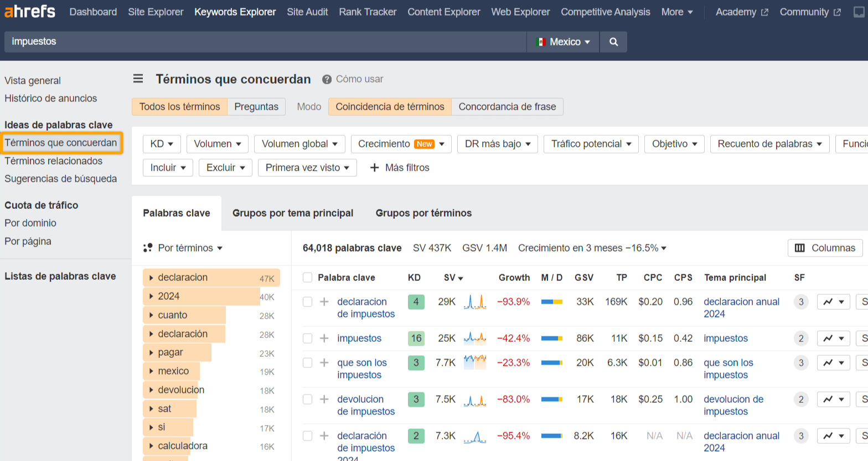Toggle the select-all checkbox in table header
Screen dimensions: 868x461
[x=308, y=278]
